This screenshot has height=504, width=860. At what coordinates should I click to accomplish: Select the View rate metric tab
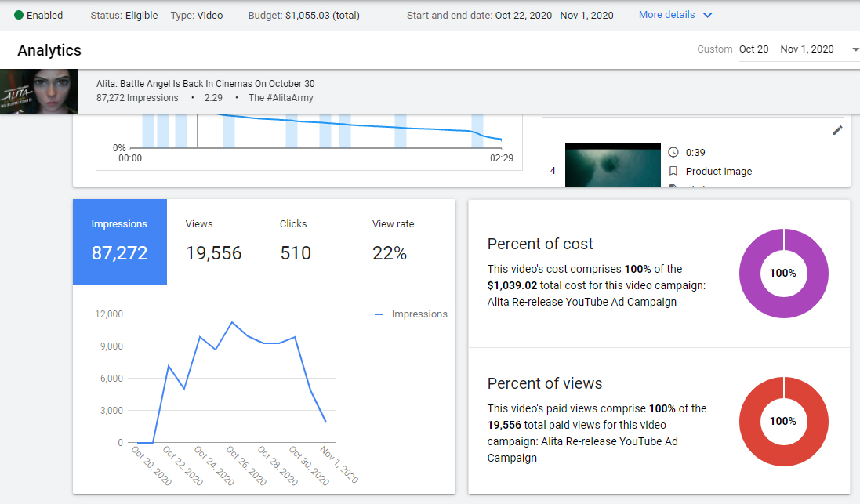pos(393,241)
